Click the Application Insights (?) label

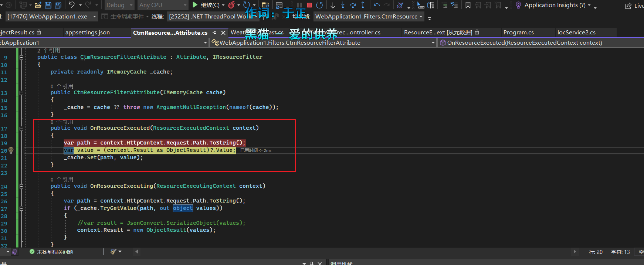555,5
